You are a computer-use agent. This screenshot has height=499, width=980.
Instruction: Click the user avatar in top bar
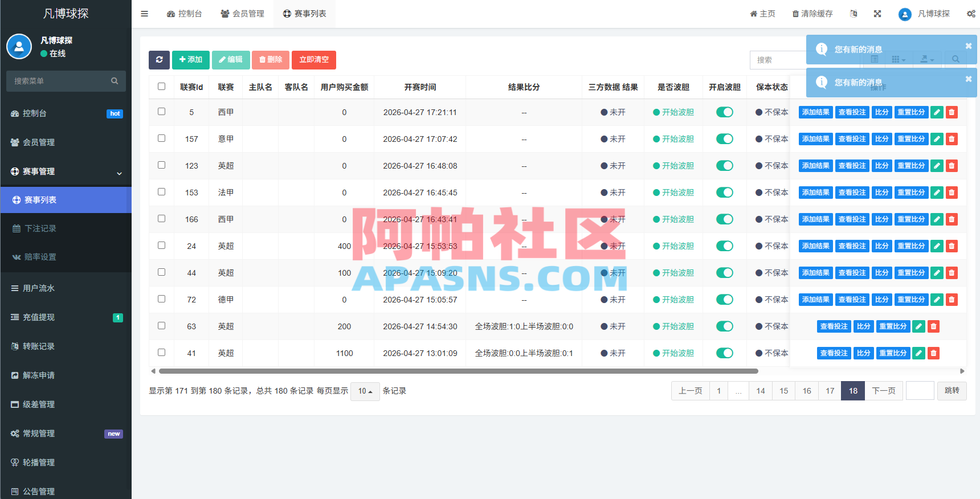[x=905, y=14]
